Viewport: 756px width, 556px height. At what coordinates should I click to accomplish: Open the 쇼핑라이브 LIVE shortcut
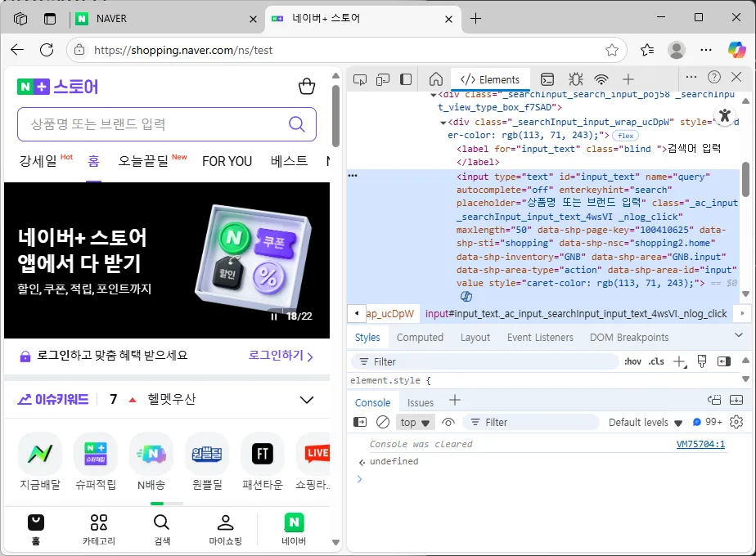coord(313,462)
